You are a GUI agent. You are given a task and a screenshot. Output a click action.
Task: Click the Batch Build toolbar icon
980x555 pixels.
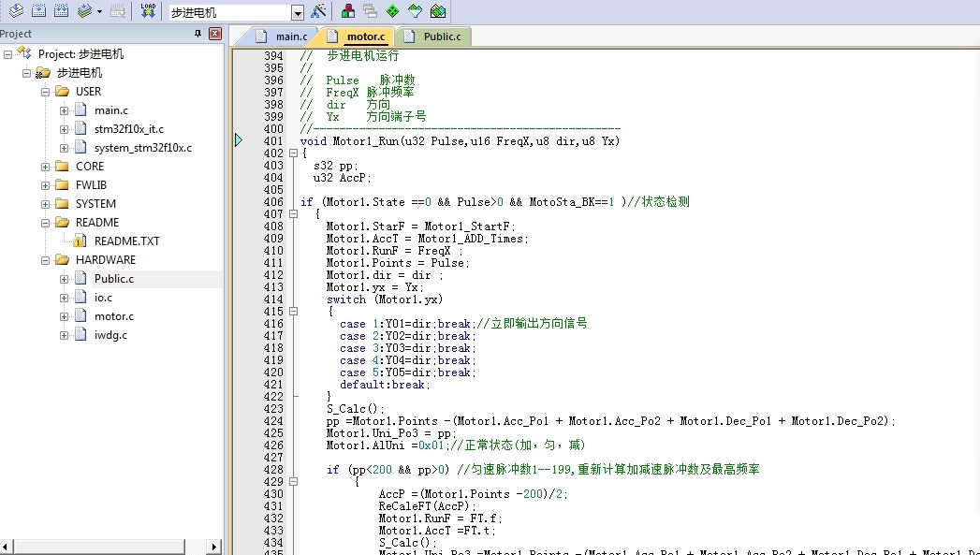(84, 10)
